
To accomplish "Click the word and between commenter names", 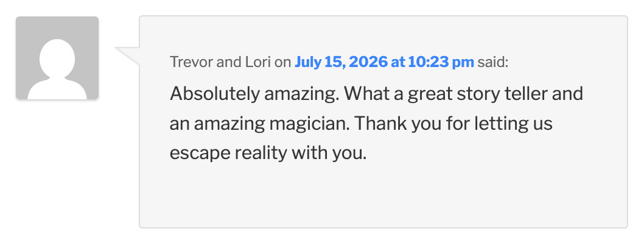I will click(229, 62).
